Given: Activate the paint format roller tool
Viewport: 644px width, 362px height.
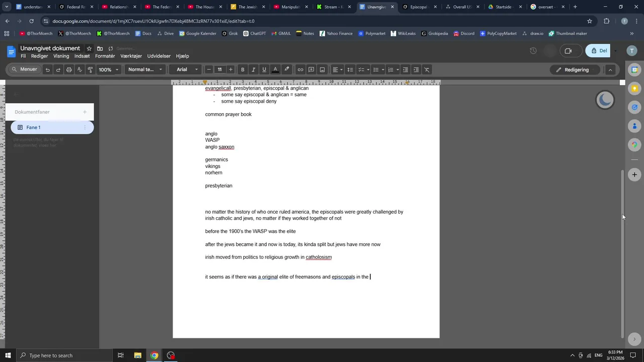Looking at the screenshot, I should coord(90,70).
